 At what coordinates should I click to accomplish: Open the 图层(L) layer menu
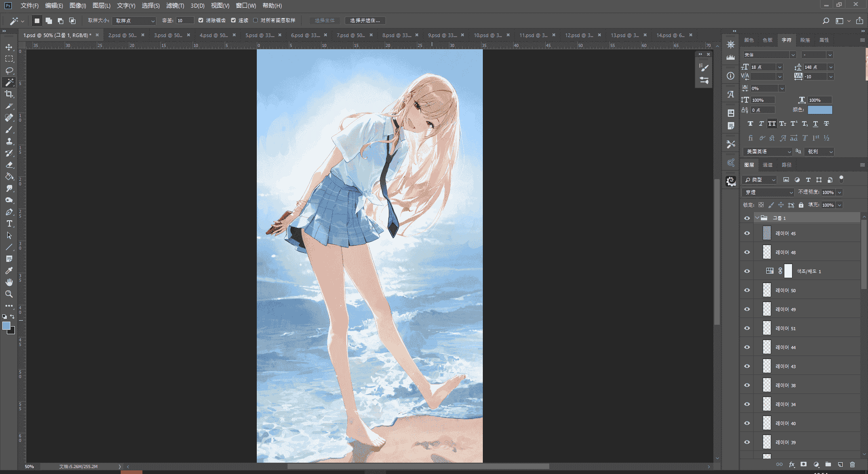coord(101,5)
